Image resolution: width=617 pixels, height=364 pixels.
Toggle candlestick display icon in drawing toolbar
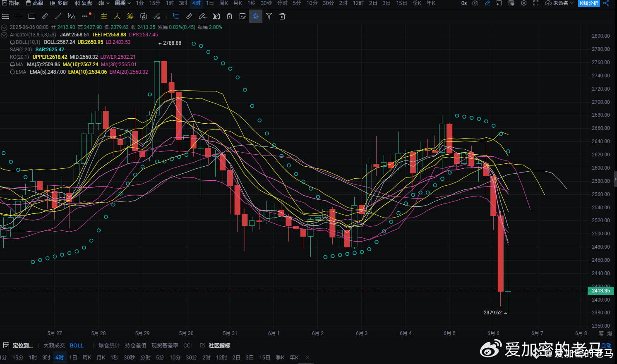tap(216, 16)
